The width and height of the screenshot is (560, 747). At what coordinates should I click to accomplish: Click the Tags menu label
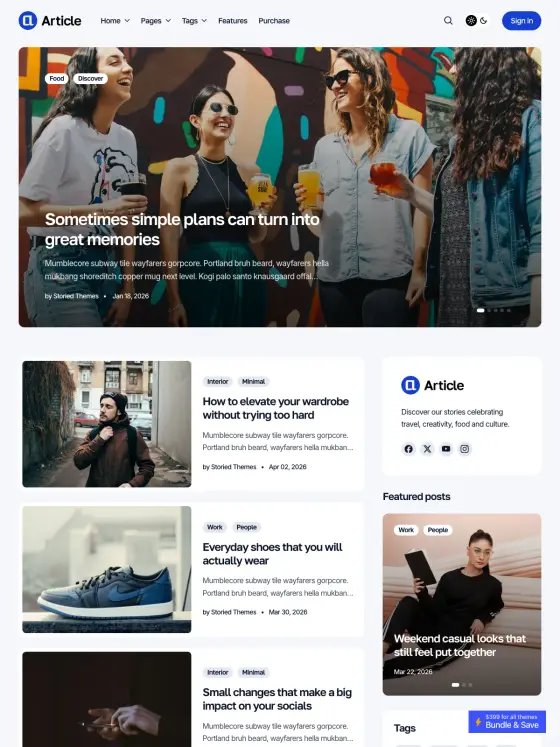[x=190, y=21]
